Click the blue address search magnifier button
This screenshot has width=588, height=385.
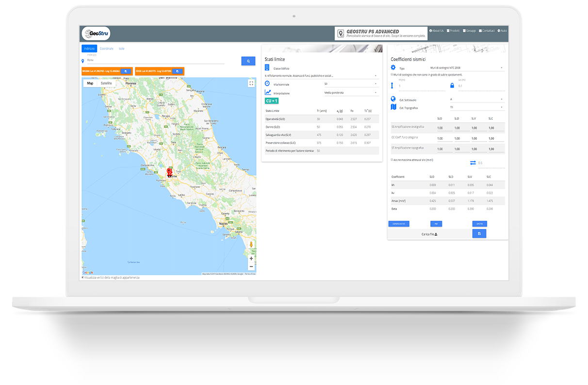coord(248,61)
